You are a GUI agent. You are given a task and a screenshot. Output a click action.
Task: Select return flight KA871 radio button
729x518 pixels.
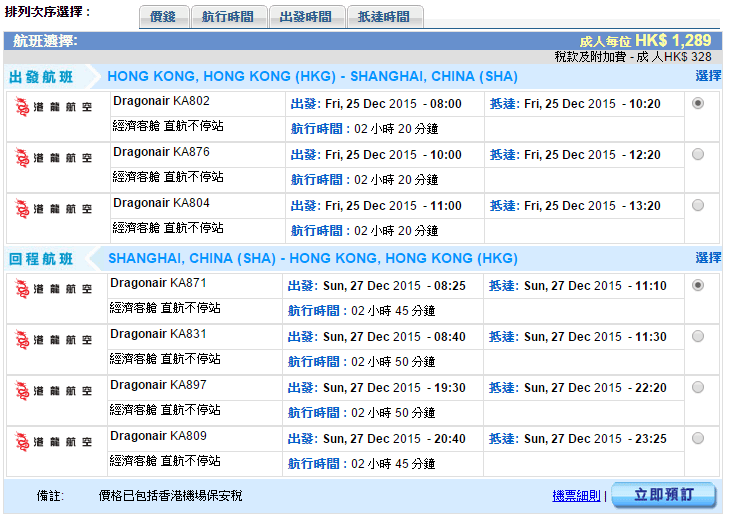coord(697,285)
